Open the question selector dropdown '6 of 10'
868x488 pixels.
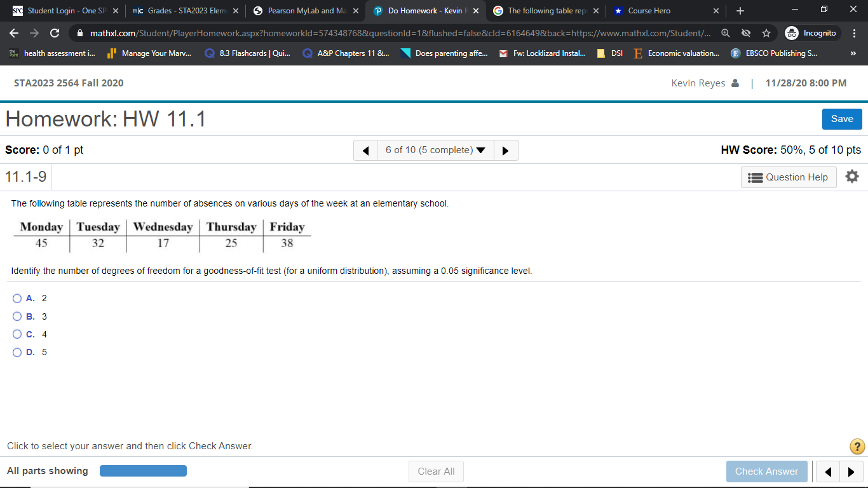[x=435, y=151]
